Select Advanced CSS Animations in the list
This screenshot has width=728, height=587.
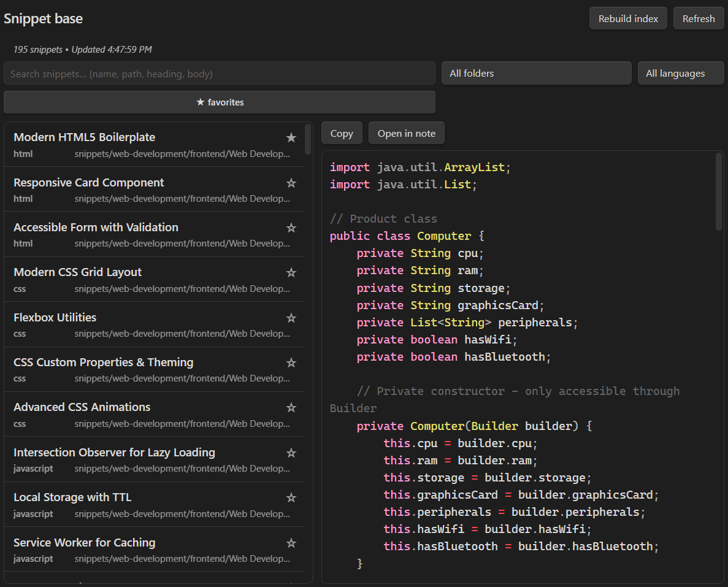(x=154, y=415)
